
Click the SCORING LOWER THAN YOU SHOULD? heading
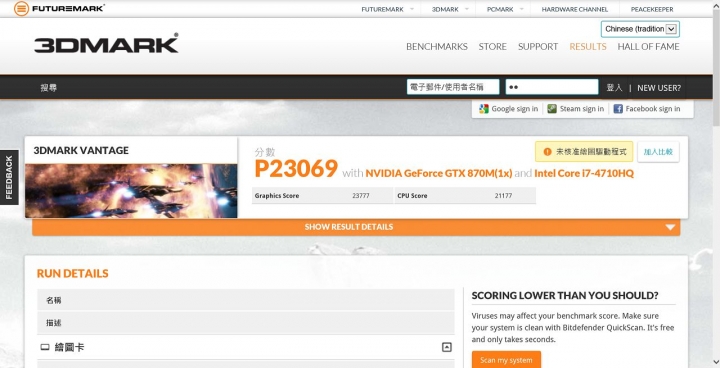point(565,295)
